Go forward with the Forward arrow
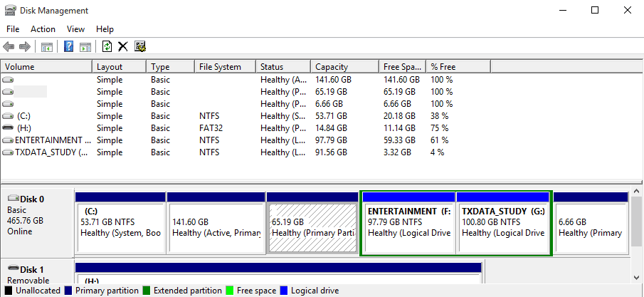The image size is (644, 297). click(25, 46)
